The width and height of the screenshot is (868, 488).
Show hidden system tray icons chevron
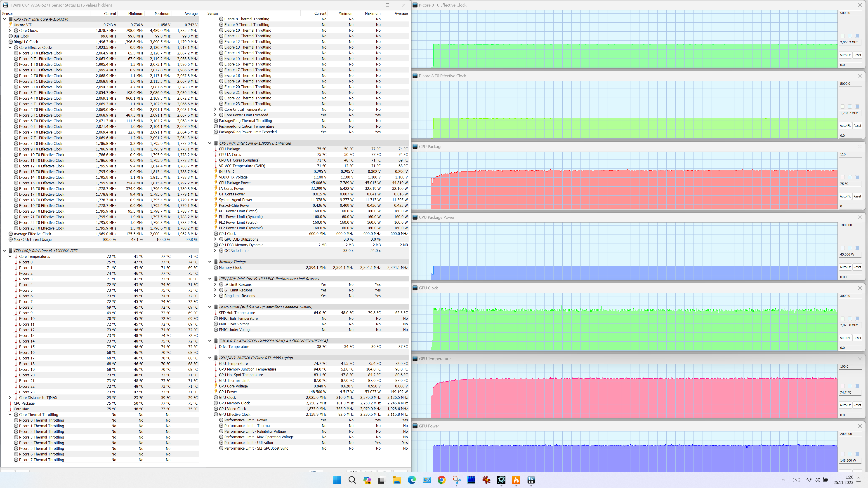783,480
